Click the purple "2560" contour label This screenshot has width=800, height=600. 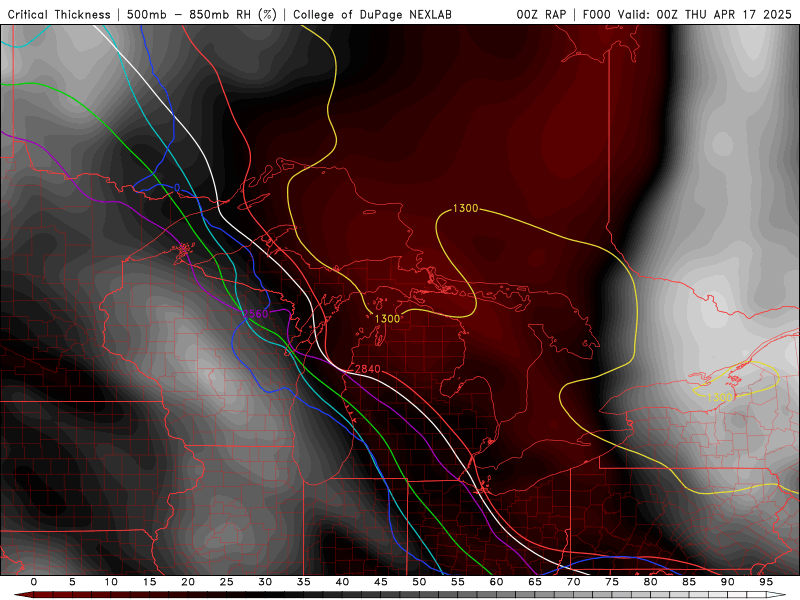(255, 314)
